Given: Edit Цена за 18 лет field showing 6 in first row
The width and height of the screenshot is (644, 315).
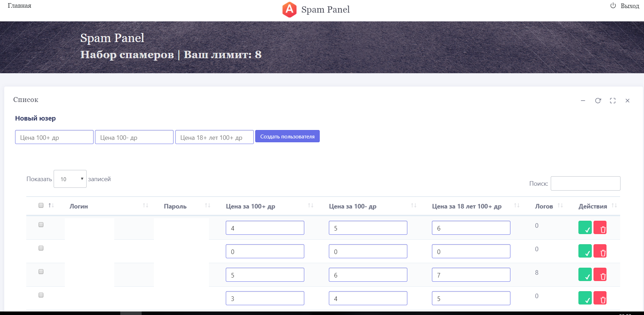Looking at the screenshot, I should 471,228.
